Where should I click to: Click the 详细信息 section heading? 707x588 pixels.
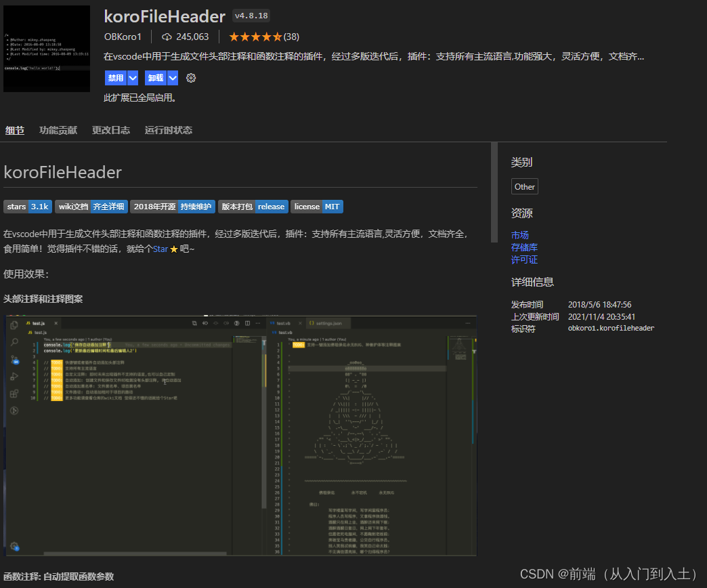(x=532, y=282)
